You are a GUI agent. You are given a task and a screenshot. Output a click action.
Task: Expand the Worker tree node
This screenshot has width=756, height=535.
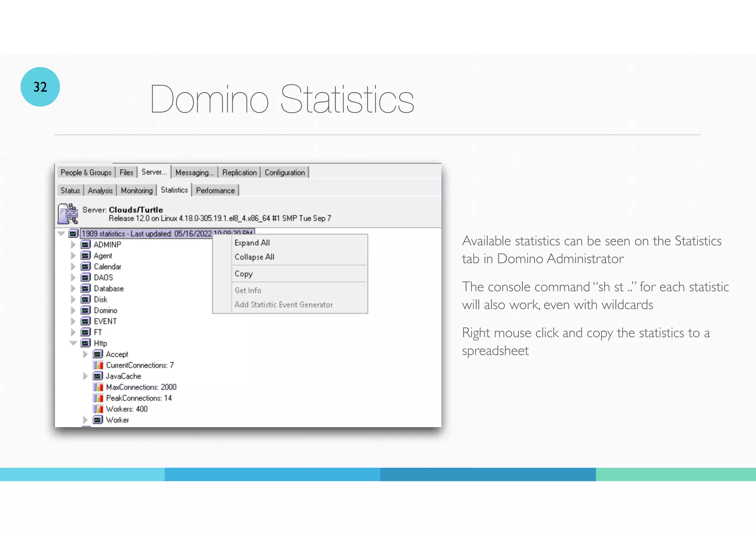point(85,420)
